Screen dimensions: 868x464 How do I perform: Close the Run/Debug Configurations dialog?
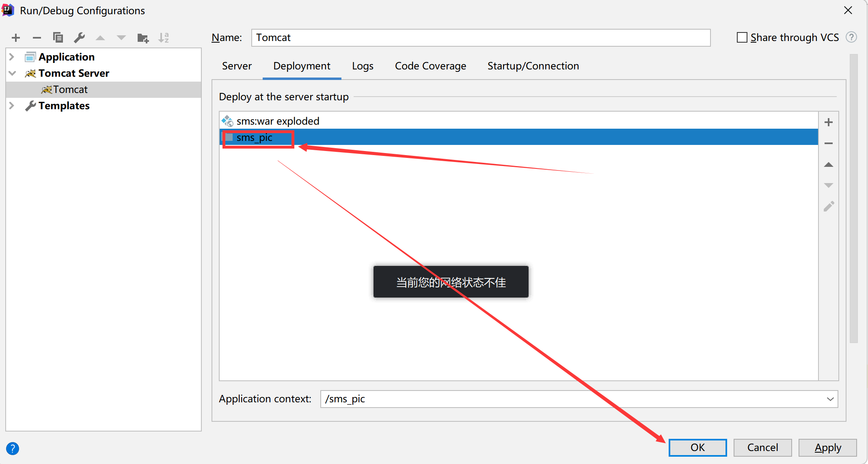pyautogui.click(x=848, y=10)
